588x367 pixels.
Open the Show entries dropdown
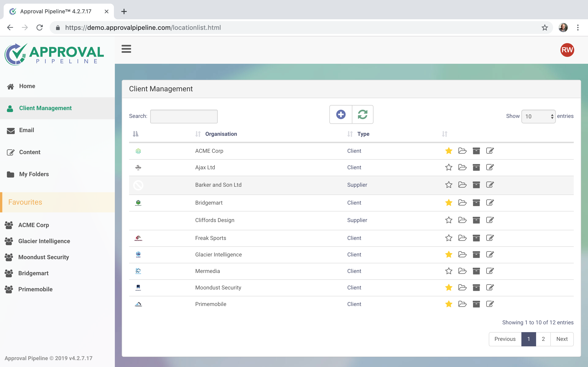538,116
